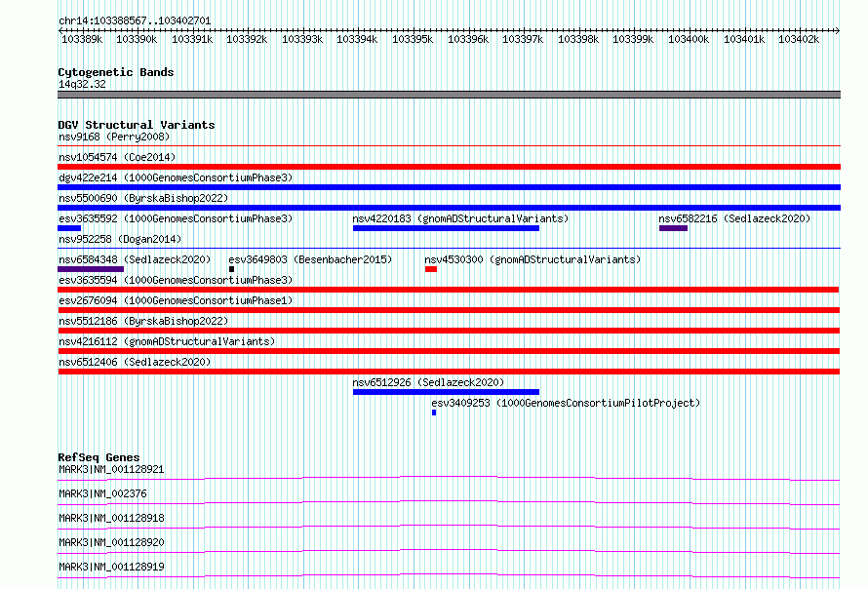
Task: Open nsv6512926 (Sedlazeck2020) label
Action: tap(428, 382)
